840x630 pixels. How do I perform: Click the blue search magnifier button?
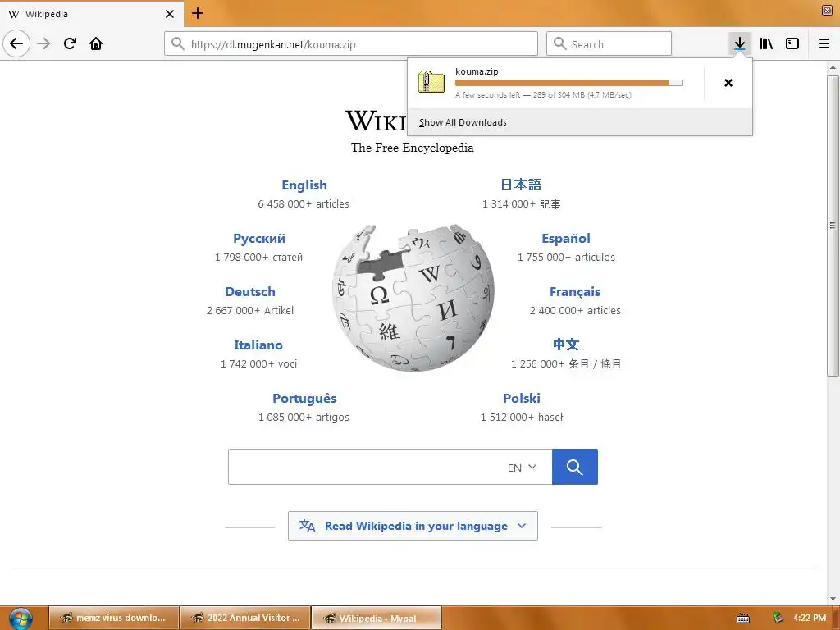pyautogui.click(x=575, y=467)
